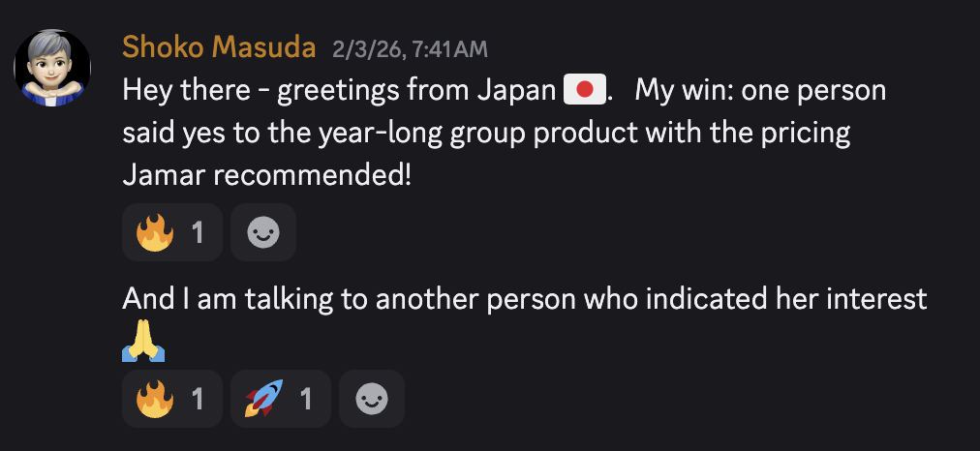Click the Japan flag emoji
Viewport: 980px width, 451px height.
(584, 92)
